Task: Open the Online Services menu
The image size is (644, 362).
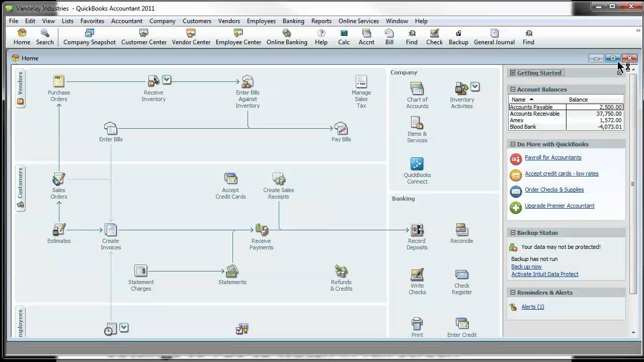Action: coord(359,21)
